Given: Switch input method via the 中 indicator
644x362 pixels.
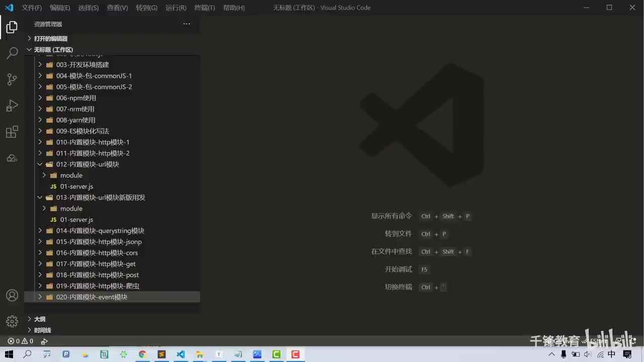Looking at the screenshot, I should pyautogui.click(x=612, y=354).
